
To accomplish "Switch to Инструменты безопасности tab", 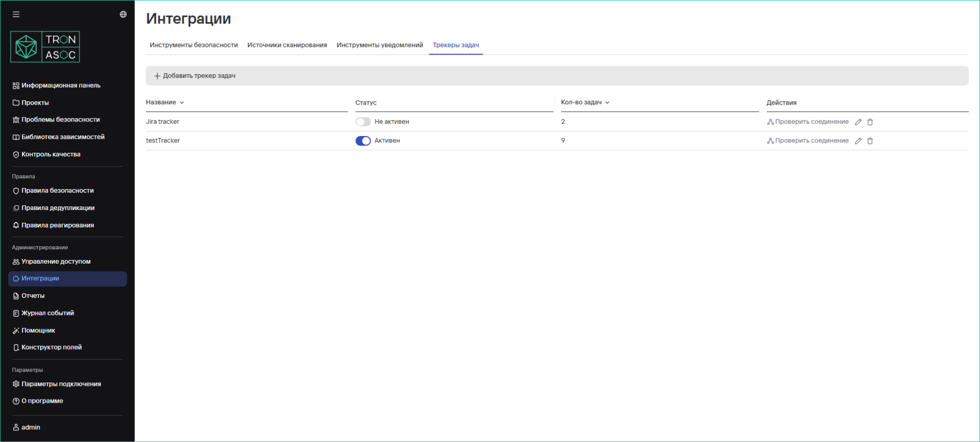I will click(194, 45).
